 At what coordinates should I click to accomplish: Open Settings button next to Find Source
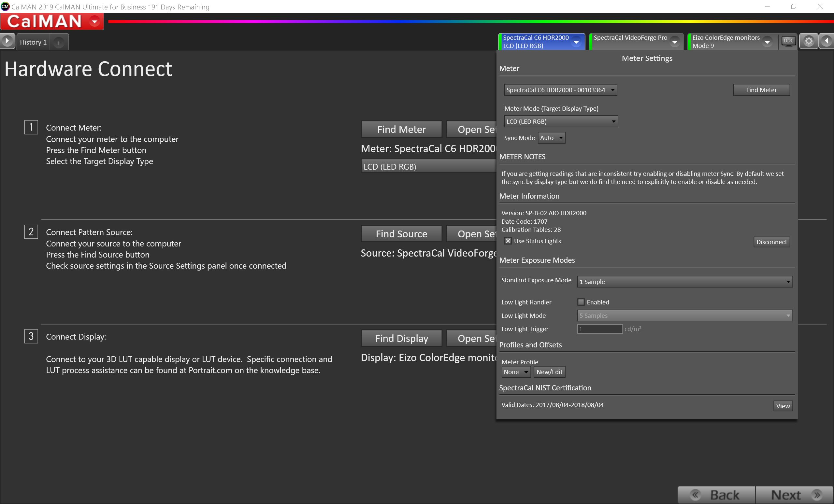coord(471,234)
